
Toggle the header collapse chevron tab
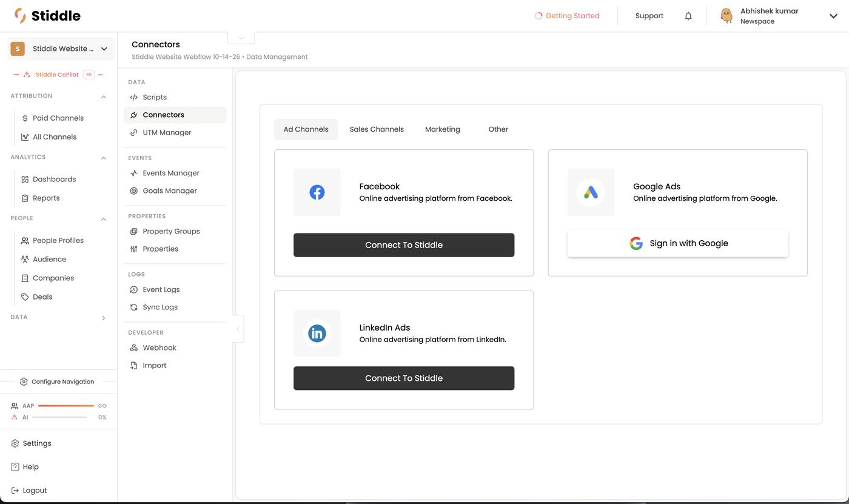[x=241, y=38]
